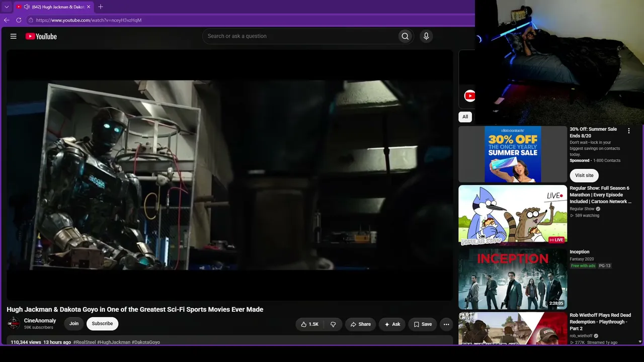The width and height of the screenshot is (644, 362).
Task: Start voice search with microphone icon
Action: pos(426,36)
